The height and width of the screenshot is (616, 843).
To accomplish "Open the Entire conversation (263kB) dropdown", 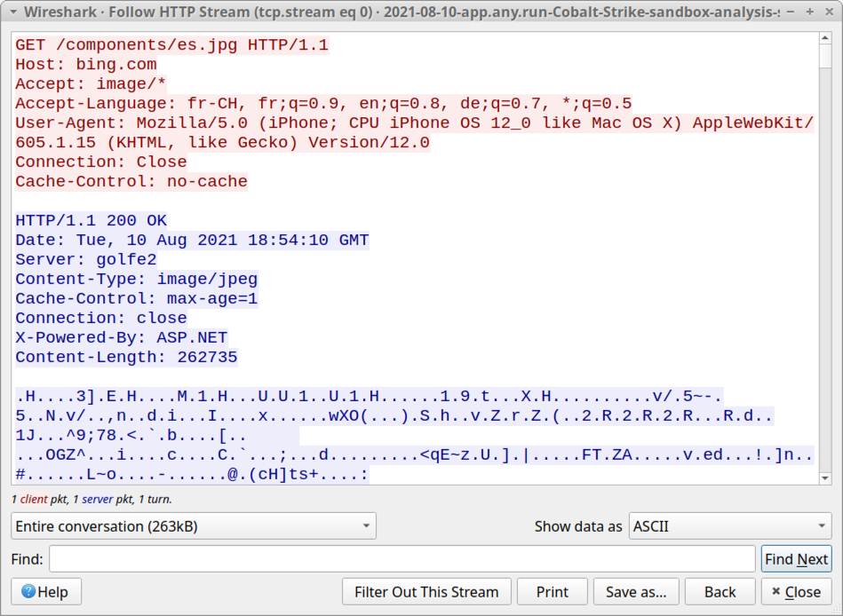I will [194, 526].
